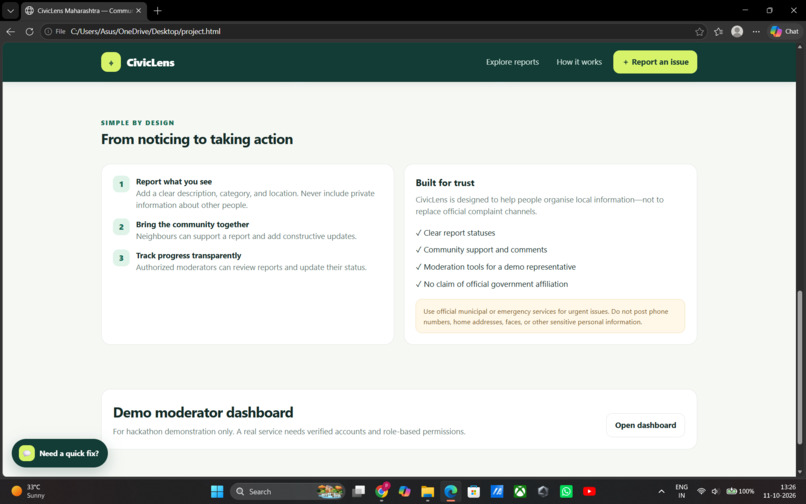Open the clock and date 11-10-2026
806x504 pixels.
pyautogui.click(x=781, y=492)
